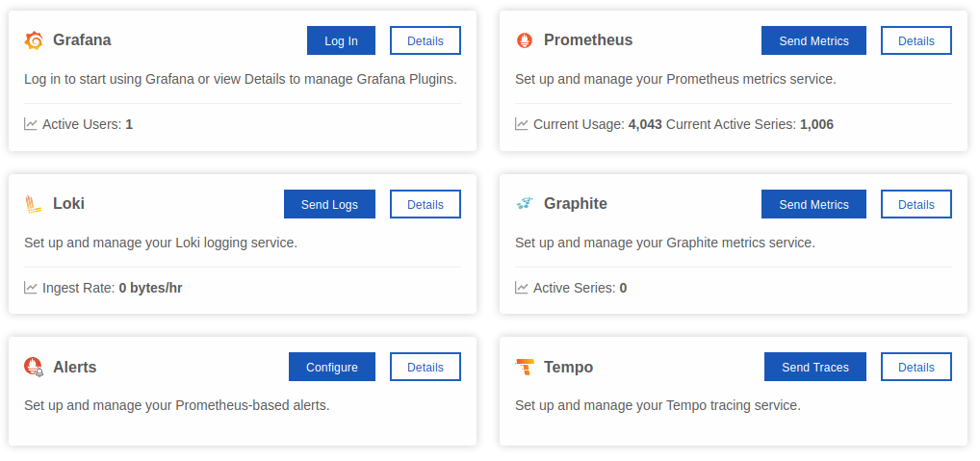The width and height of the screenshot is (980, 461).
Task: Click the chart icon beside Active Users
Action: tap(31, 124)
